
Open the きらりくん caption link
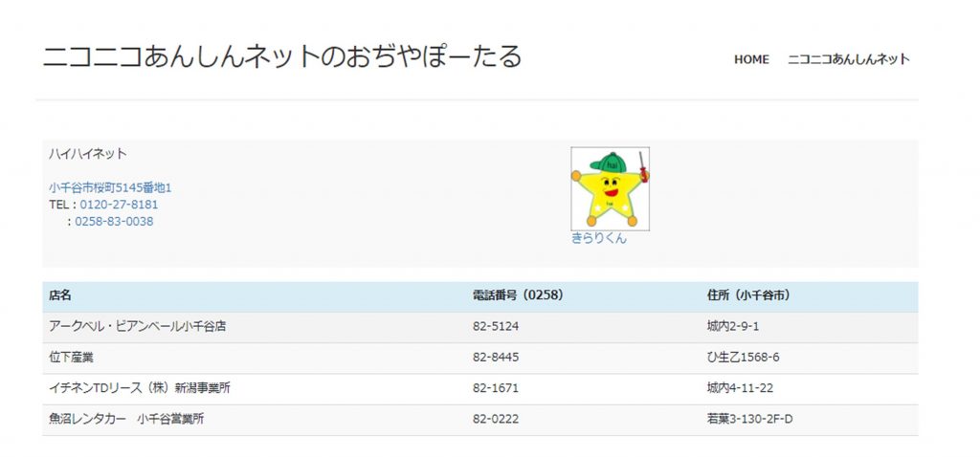(599, 238)
